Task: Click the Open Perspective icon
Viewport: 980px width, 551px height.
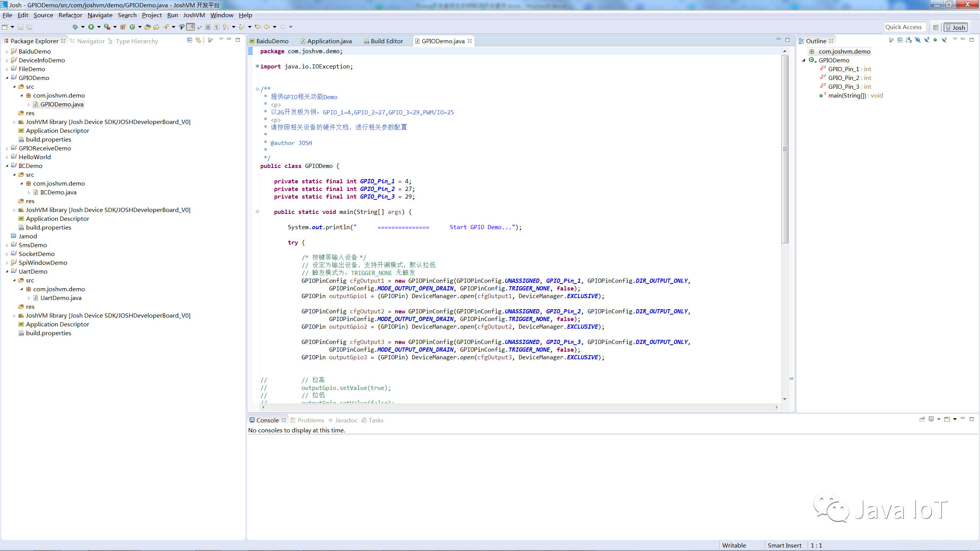Action: coord(936,27)
